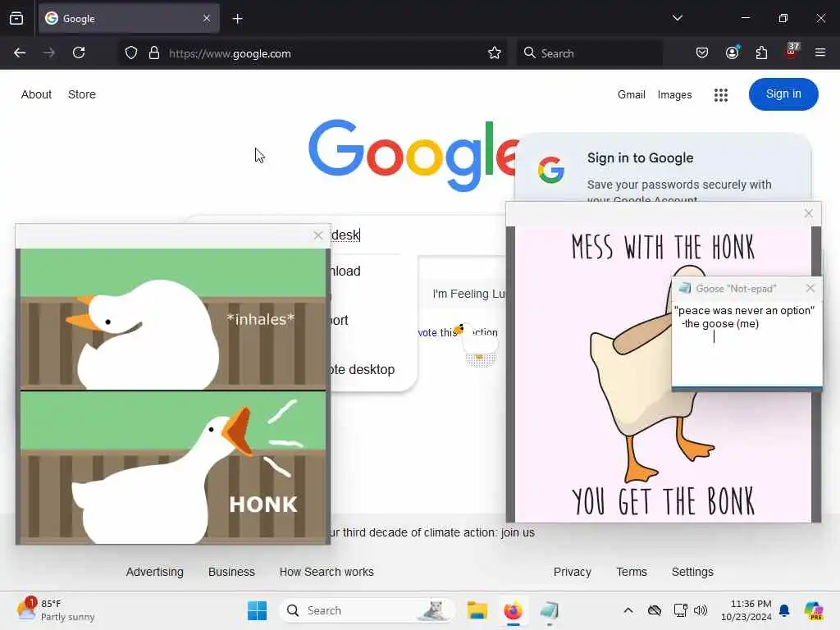The width and height of the screenshot is (840, 630).
Task: Click the Sign in to Google popup
Action: click(x=663, y=169)
